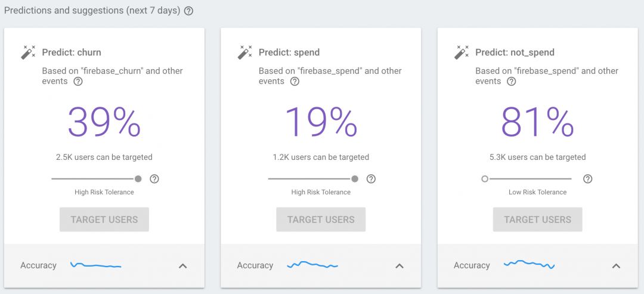Click help icon under spend card description
Image resolution: width=644 pixels, height=294 pixels.
point(295,82)
